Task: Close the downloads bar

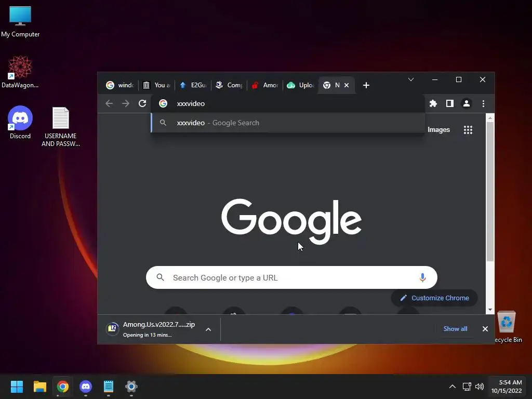Action: [x=485, y=329]
